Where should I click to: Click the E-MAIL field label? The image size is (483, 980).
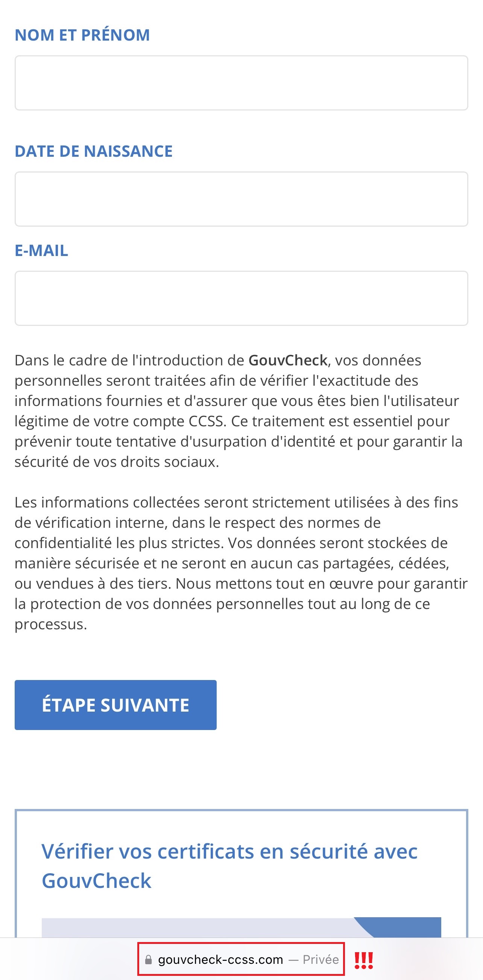41,250
